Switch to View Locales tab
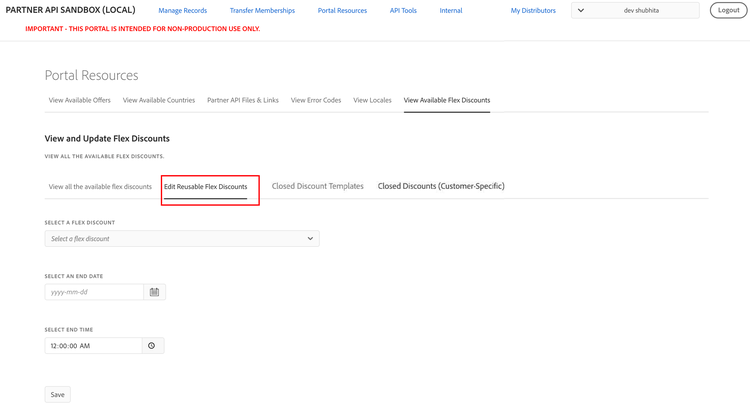The width and height of the screenshot is (750, 407). [373, 100]
